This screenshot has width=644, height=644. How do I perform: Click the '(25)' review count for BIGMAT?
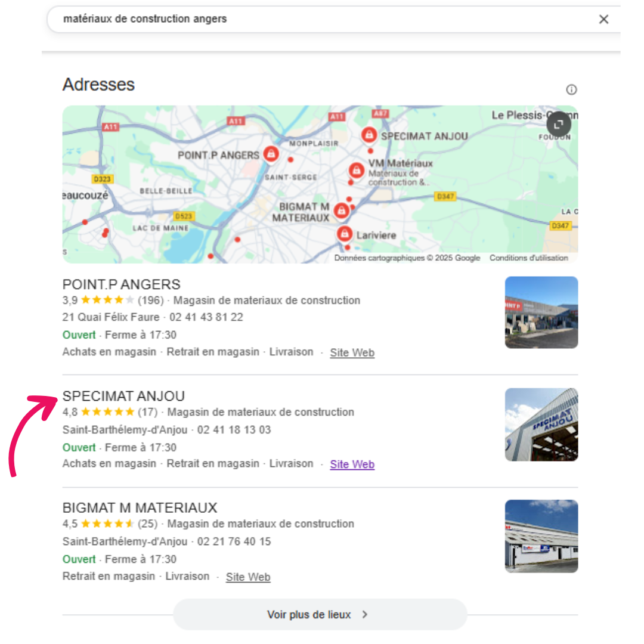pyautogui.click(x=147, y=524)
